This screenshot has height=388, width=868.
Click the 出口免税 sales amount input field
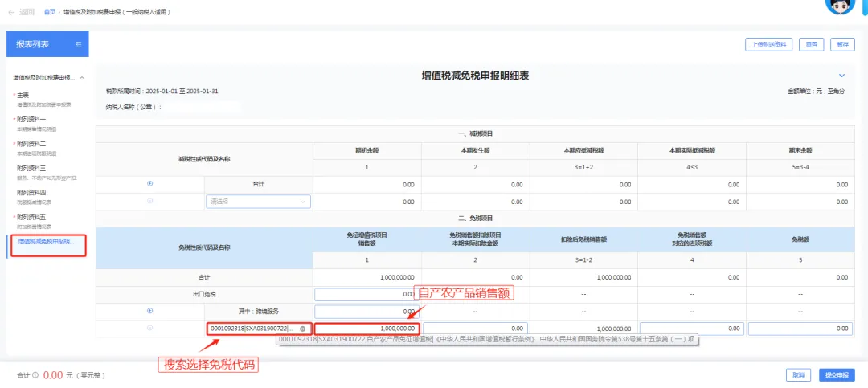(366, 294)
